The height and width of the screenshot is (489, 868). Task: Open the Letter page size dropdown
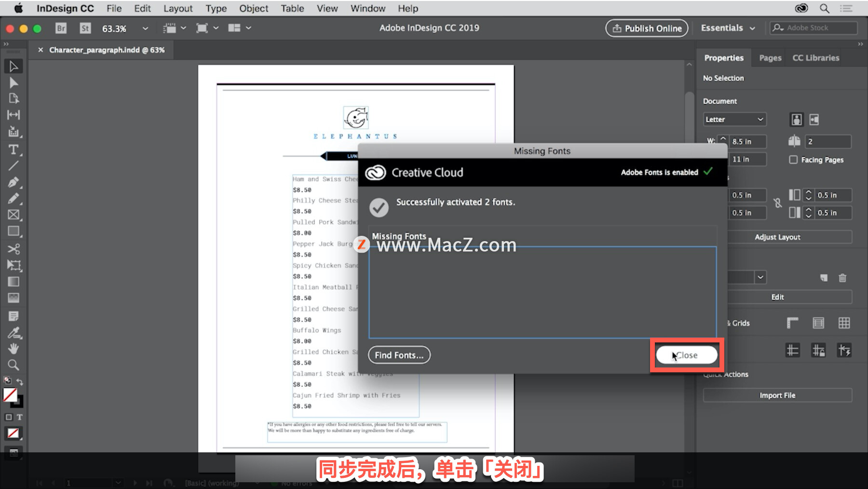(734, 119)
